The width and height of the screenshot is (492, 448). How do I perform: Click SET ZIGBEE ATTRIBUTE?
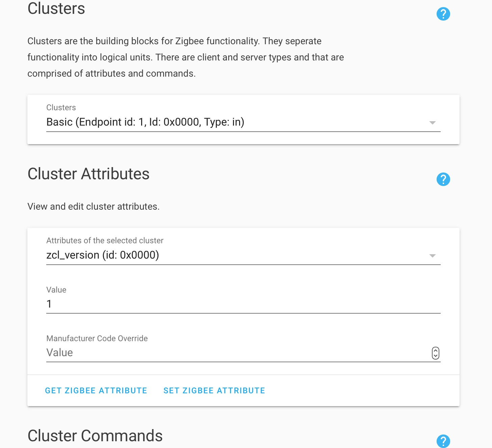tap(214, 391)
